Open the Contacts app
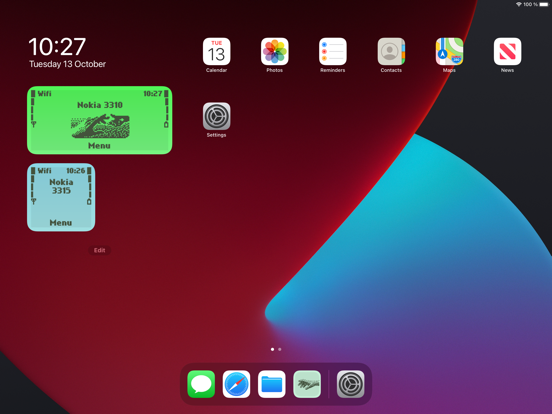Viewport: 552px width, 414px height. pos(391,51)
